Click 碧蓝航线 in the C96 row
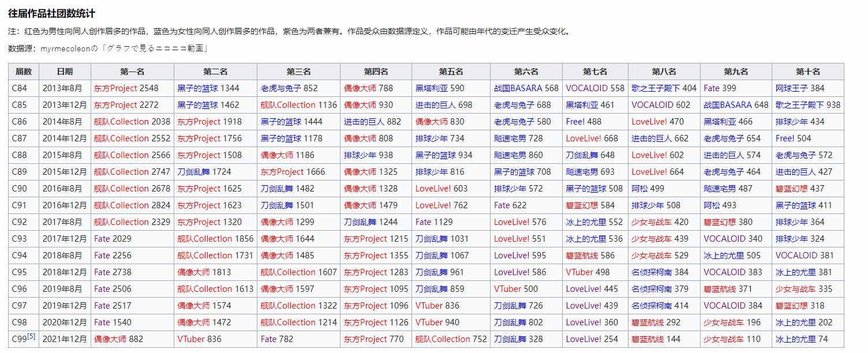 [720, 289]
